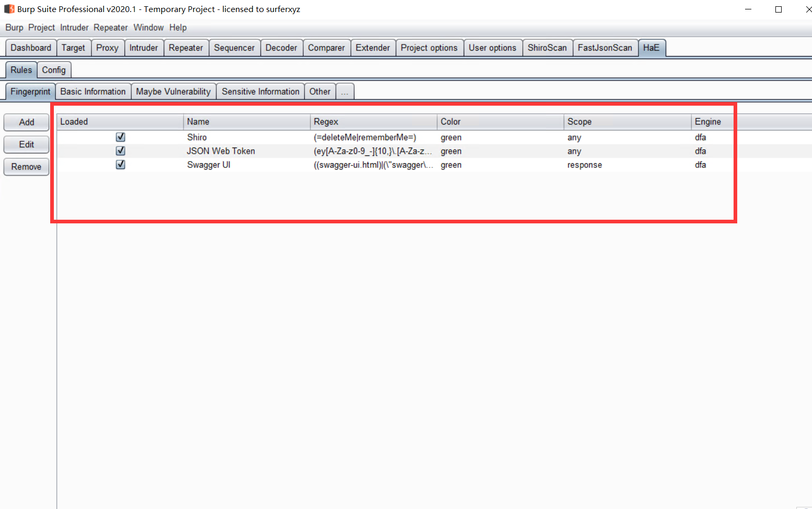This screenshot has height=509, width=812.
Task: Open the Sensitive Information rules tab
Action: [260, 92]
